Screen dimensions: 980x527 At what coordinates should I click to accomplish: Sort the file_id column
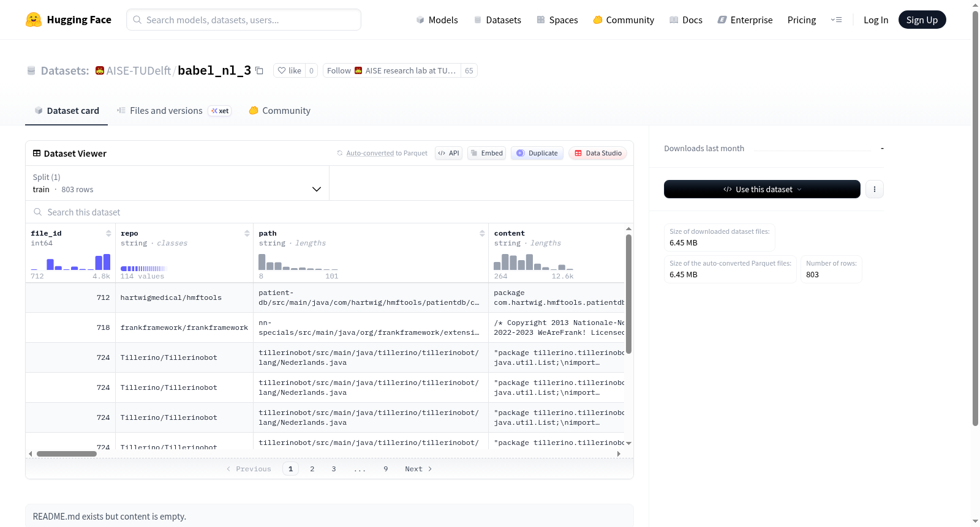click(x=108, y=233)
